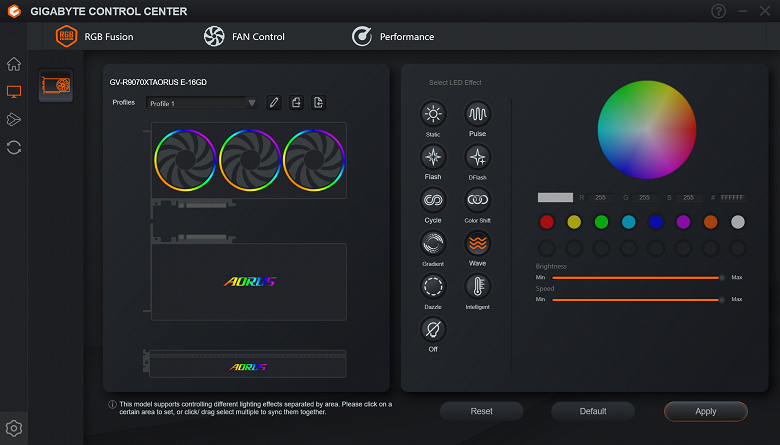Screen dimensions: 780x445
Task: Select the Pulse LED effect
Action: click(x=478, y=114)
